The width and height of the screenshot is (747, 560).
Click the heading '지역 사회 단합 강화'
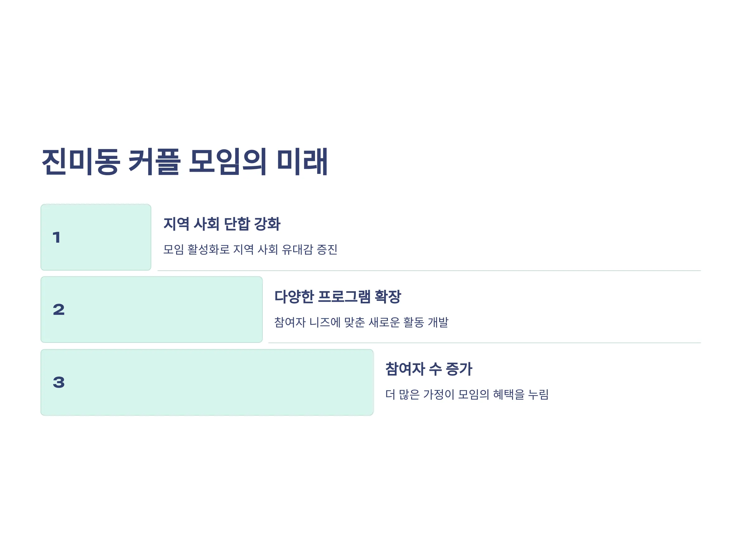pos(222,224)
